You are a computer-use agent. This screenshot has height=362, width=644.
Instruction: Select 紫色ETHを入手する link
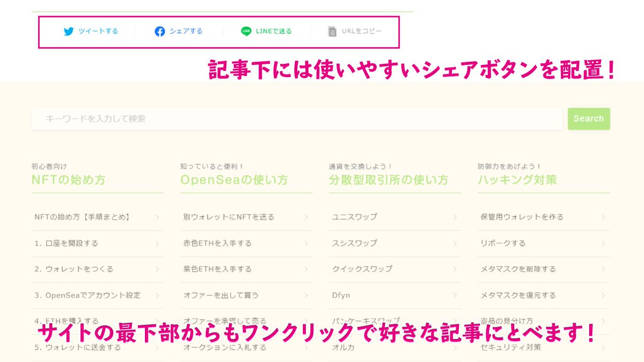[x=217, y=269]
